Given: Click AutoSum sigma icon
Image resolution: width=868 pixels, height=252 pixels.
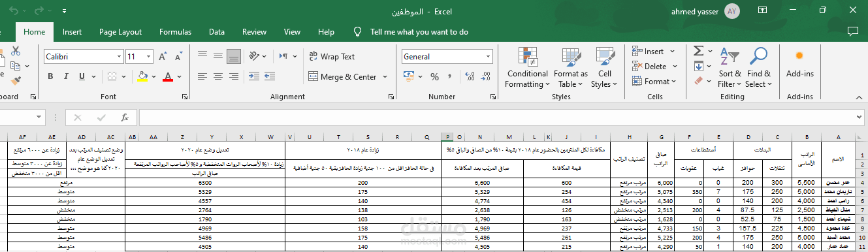Looking at the screenshot, I should click(698, 51).
